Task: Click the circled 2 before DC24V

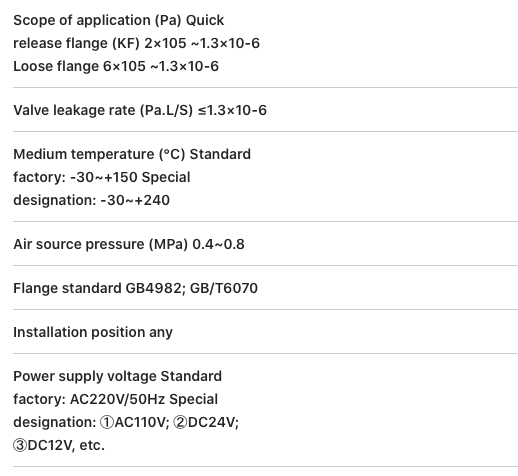Action: coord(180,423)
